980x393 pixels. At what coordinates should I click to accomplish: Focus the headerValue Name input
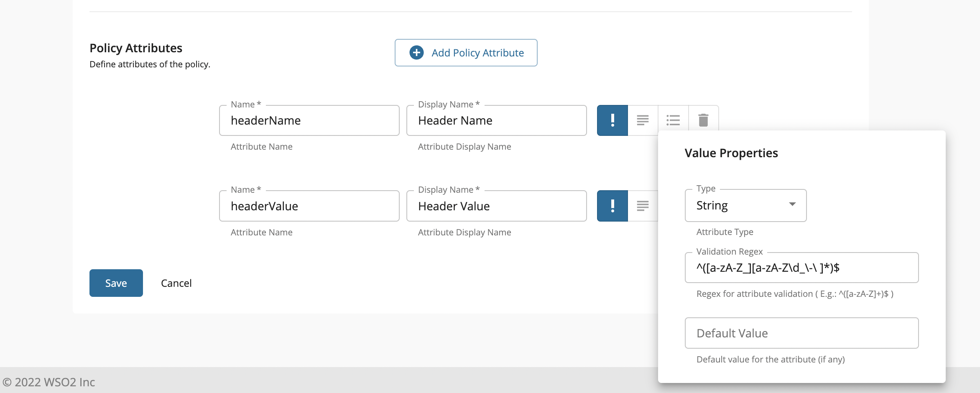pyautogui.click(x=309, y=206)
